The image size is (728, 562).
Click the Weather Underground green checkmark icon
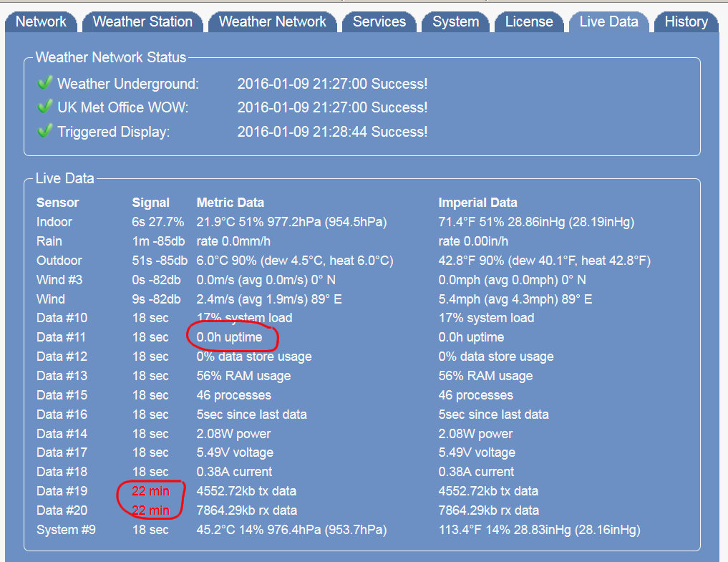click(x=45, y=83)
